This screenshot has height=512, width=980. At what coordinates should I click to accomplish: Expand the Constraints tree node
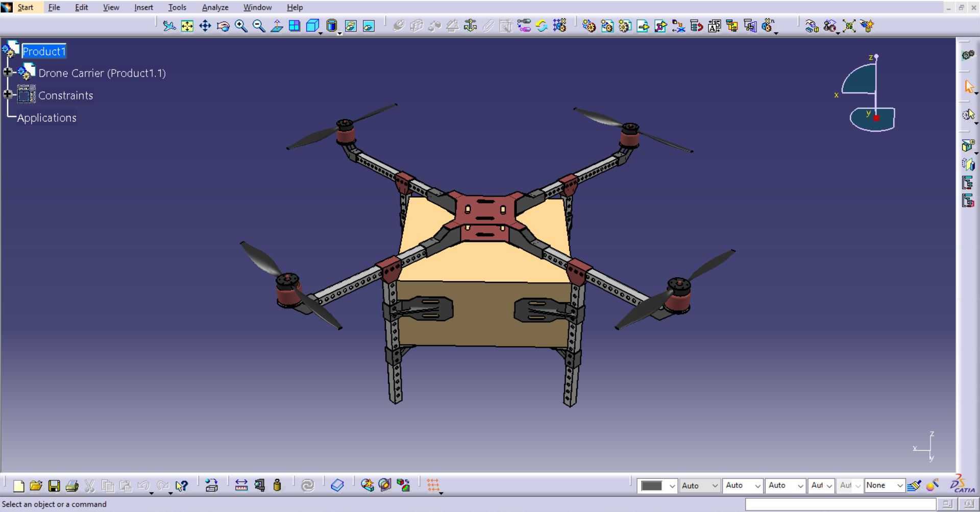point(8,94)
